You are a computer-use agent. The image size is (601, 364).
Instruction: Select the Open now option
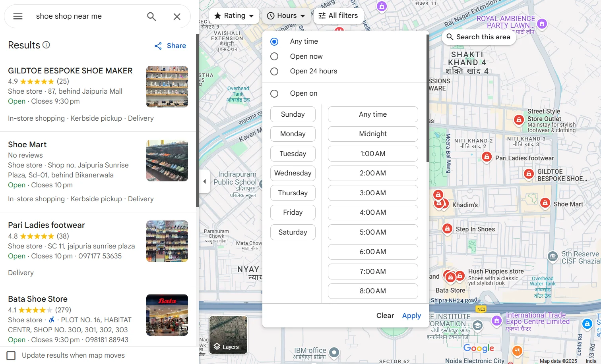[x=274, y=56]
